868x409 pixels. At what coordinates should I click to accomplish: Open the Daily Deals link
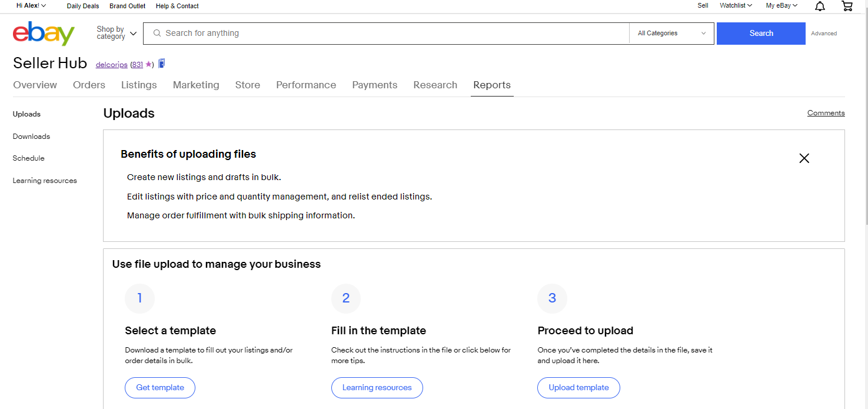coord(83,6)
